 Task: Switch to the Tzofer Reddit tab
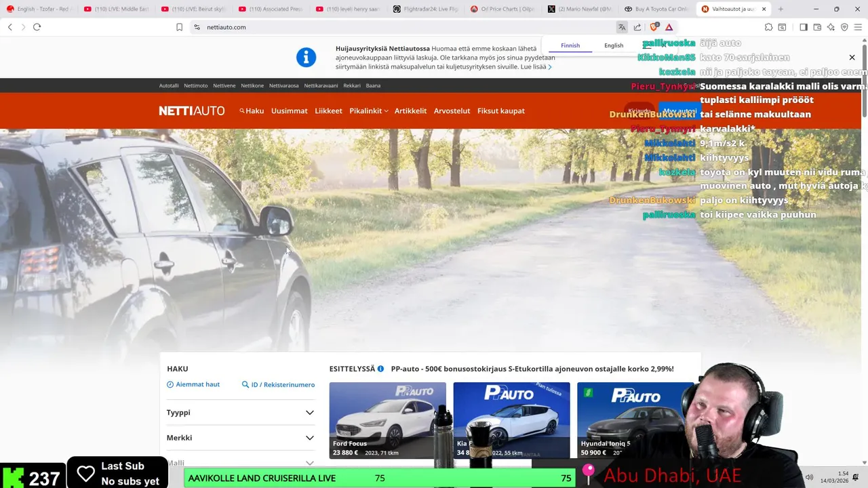tap(39, 9)
